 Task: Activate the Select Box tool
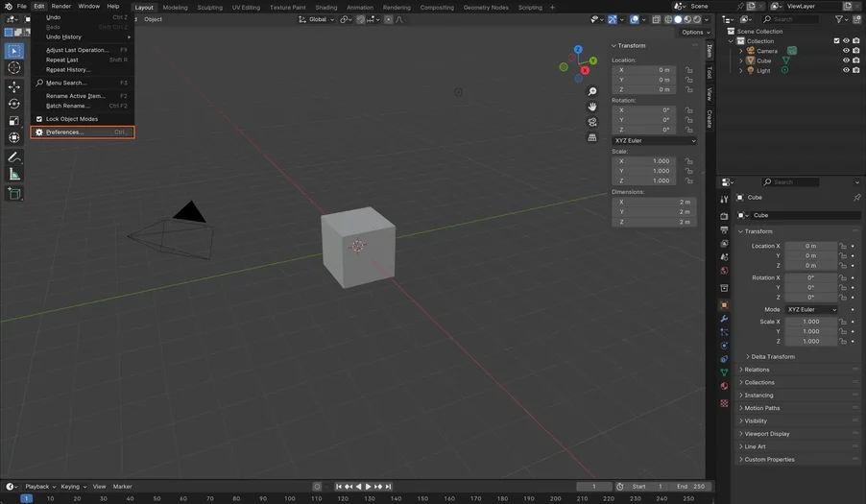pyautogui.click(x=14, y=51)
